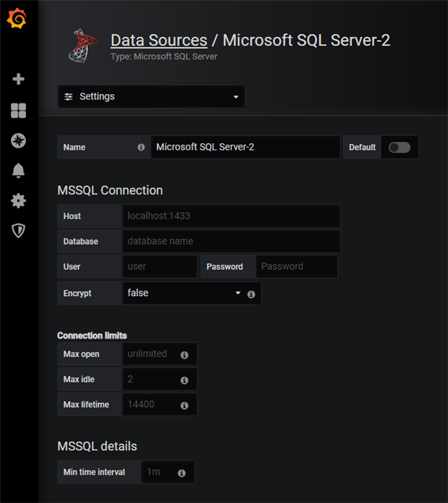Viewport: 448px width, 503px height.
Task: Click the info icon next to Encrypt
Action: (x=251, y=294)
